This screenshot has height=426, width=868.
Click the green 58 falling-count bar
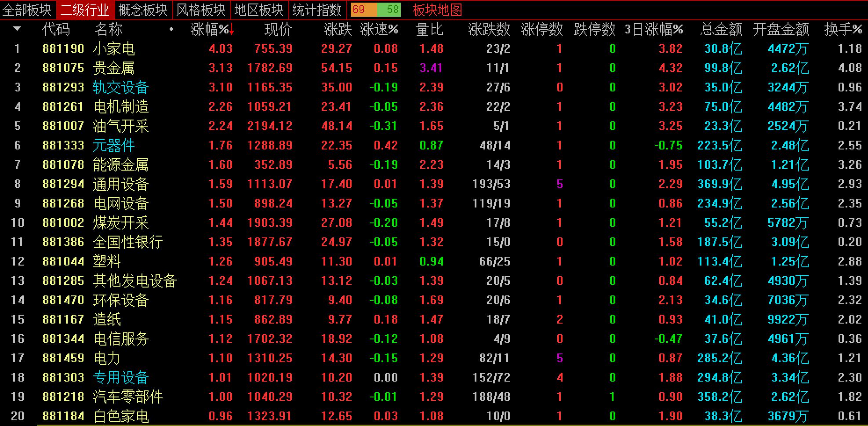pyautogui.click(x=389, y=10)
